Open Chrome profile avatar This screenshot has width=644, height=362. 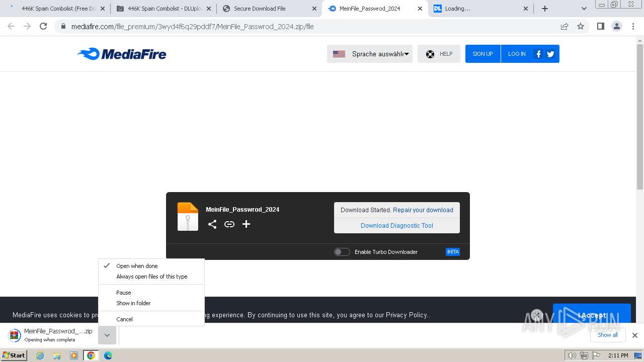point(616,26)
